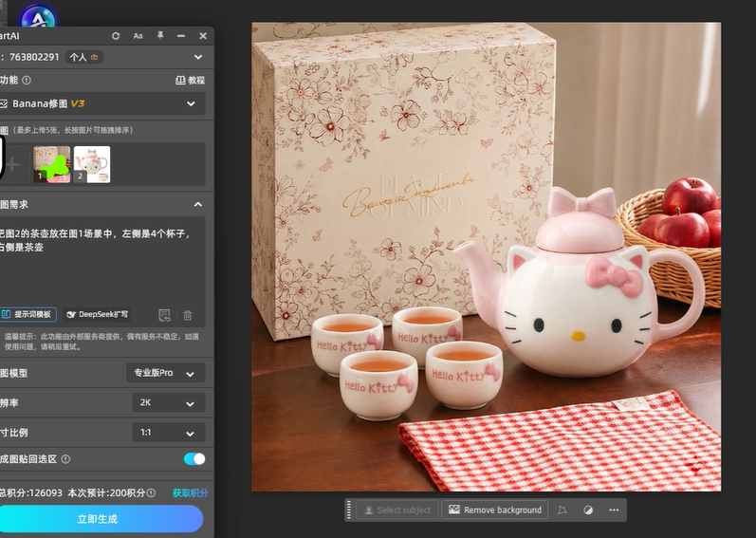Select reference image thumbnail 1
Screen dimensions: 756x538
coord(51,164)
